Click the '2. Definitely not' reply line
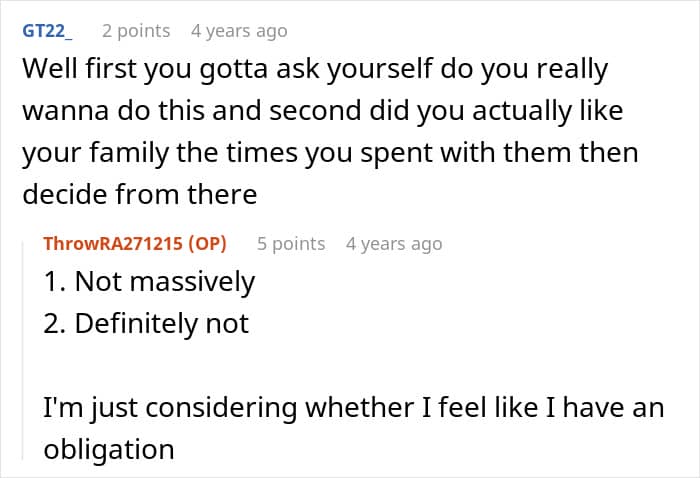The image size is (700, 478). point(146,324)
